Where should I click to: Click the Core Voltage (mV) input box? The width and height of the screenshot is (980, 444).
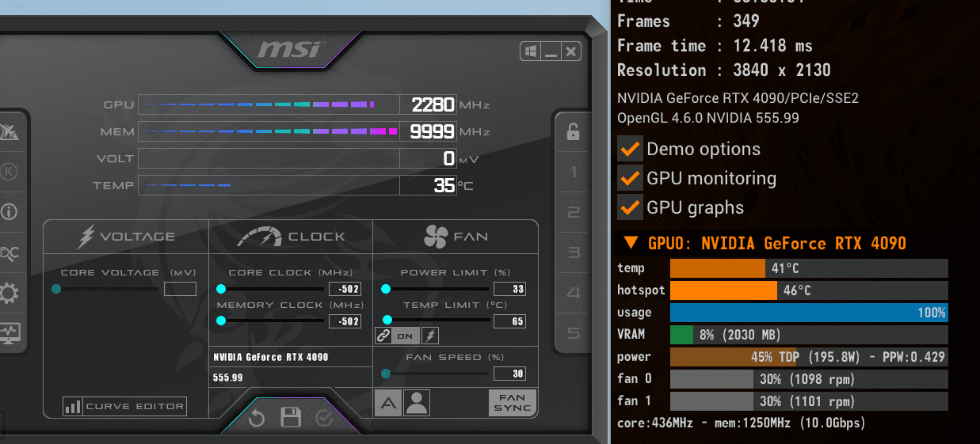[180, 289]
